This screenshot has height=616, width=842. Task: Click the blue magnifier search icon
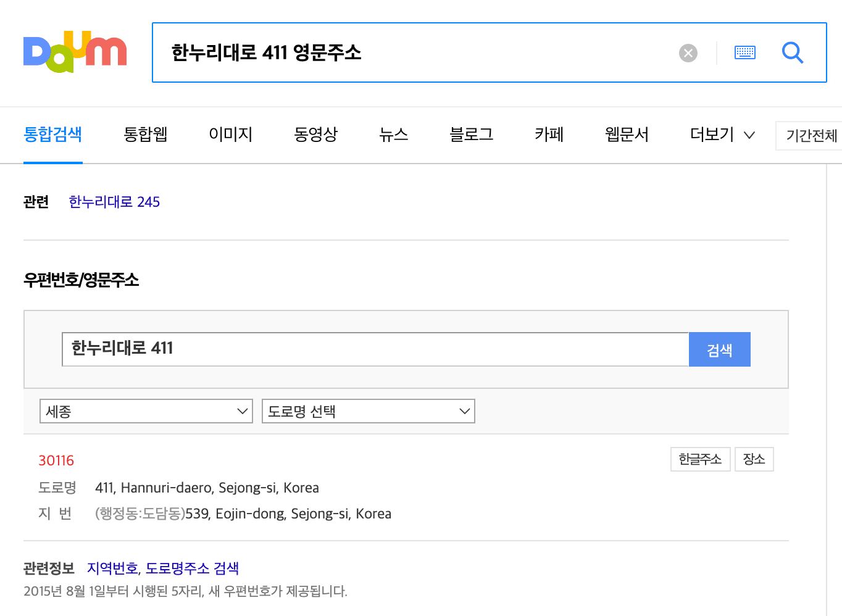click(793, 53)
